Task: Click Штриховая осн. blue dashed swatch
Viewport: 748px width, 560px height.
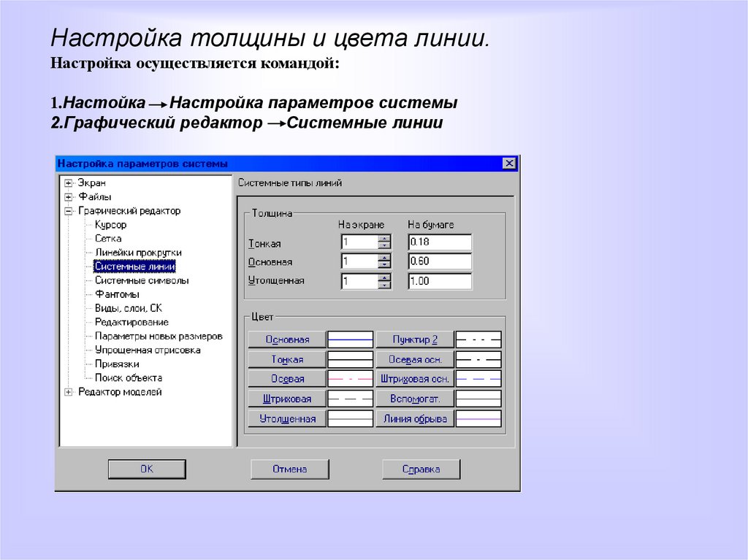Action: point(478,379)
